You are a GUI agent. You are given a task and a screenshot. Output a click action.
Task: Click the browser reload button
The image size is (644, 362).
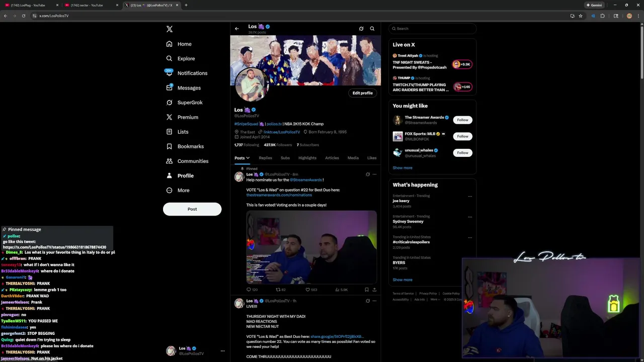point(24,16)
